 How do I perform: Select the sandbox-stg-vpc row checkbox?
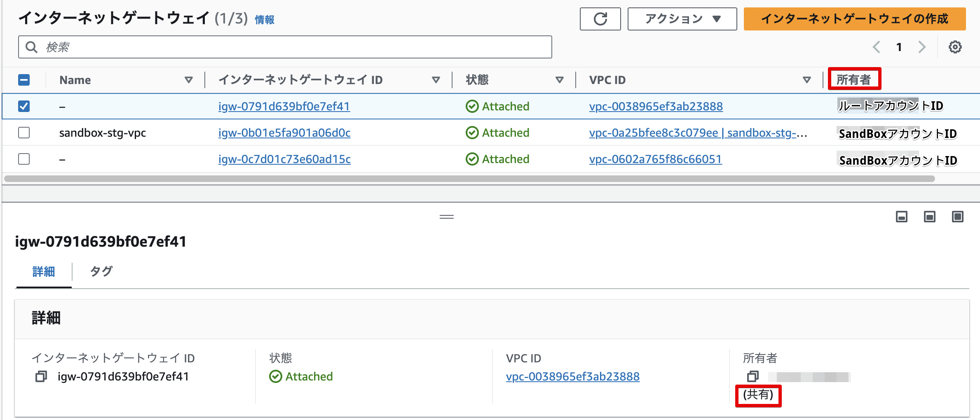[24, 133]
